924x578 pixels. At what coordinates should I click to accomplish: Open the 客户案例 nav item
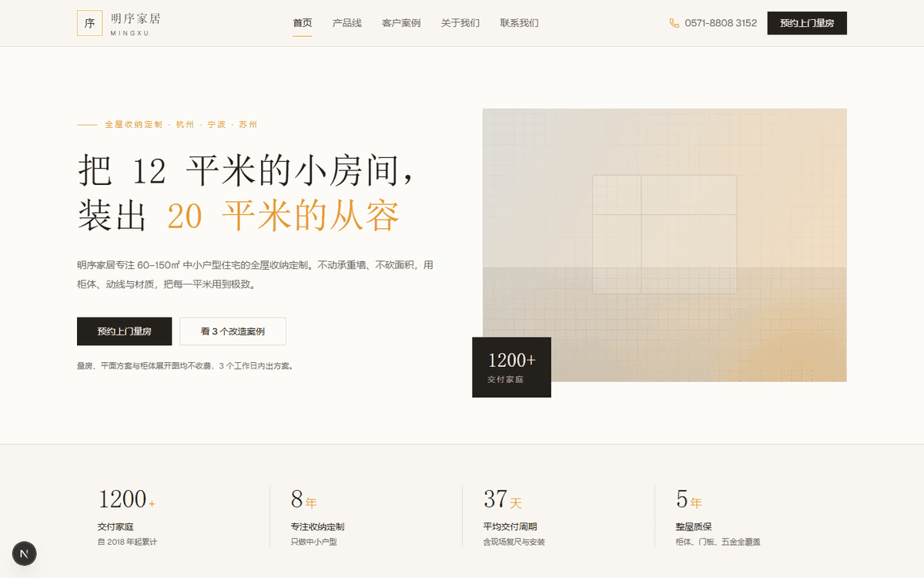point(401,23)
